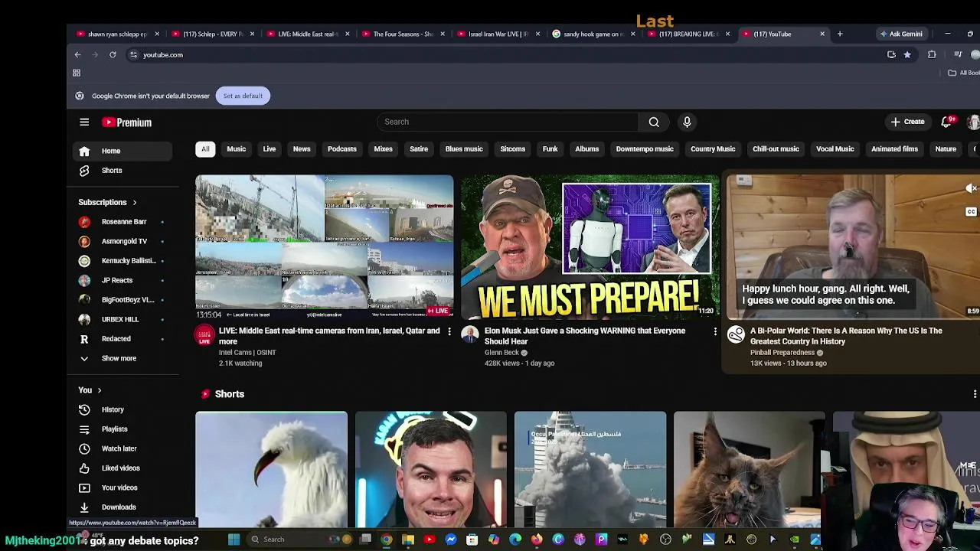
Task: Open Playlists in the sidebar
Action: [124, 429]
